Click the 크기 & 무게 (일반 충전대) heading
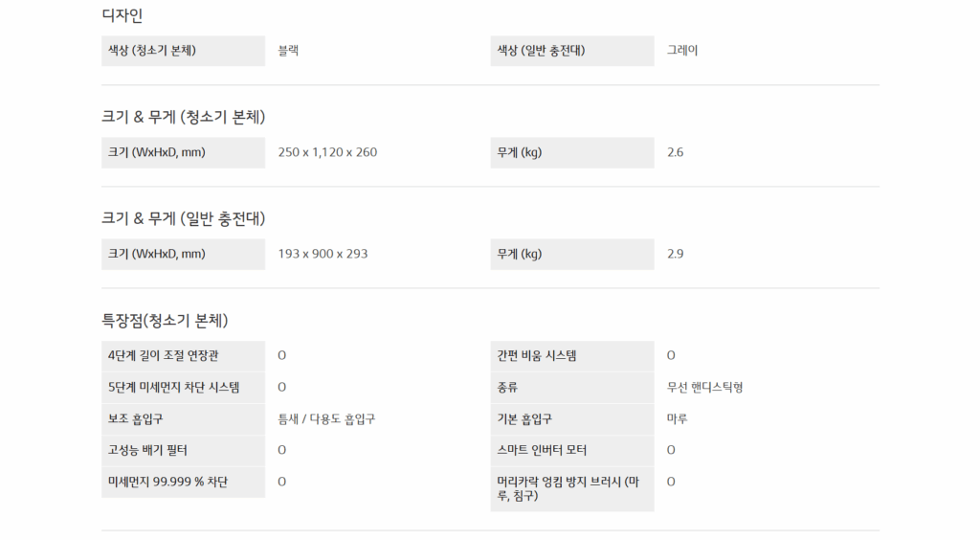 184,218
